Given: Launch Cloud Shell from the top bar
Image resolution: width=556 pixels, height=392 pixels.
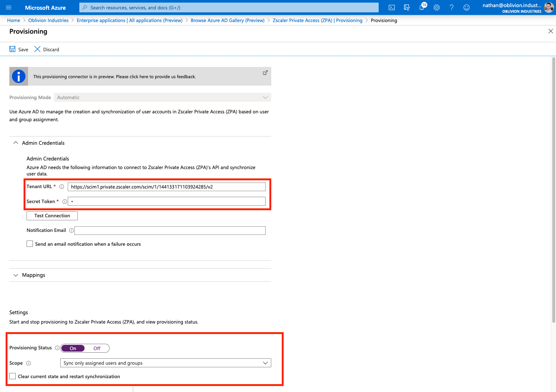Looking at the screenshot, I should [x=392, y=7].
